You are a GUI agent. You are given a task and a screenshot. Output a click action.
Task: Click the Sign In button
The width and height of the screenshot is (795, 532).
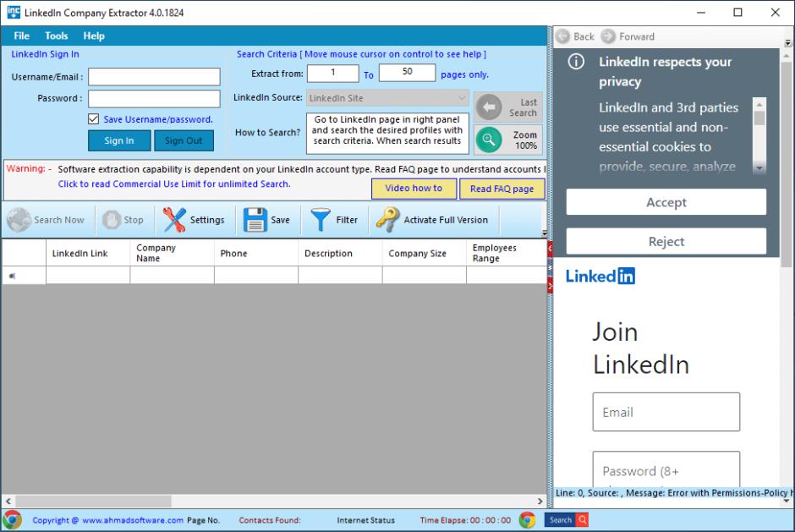119,140
